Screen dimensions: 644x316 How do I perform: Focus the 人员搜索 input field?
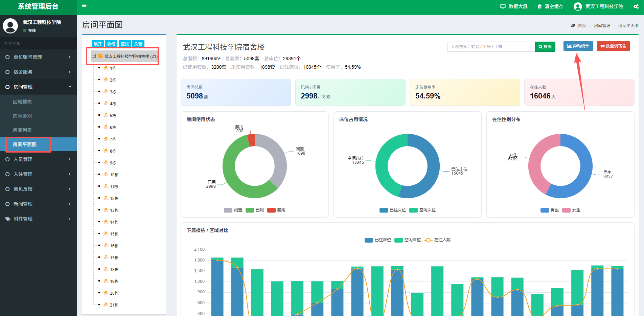tap(491, 47)
